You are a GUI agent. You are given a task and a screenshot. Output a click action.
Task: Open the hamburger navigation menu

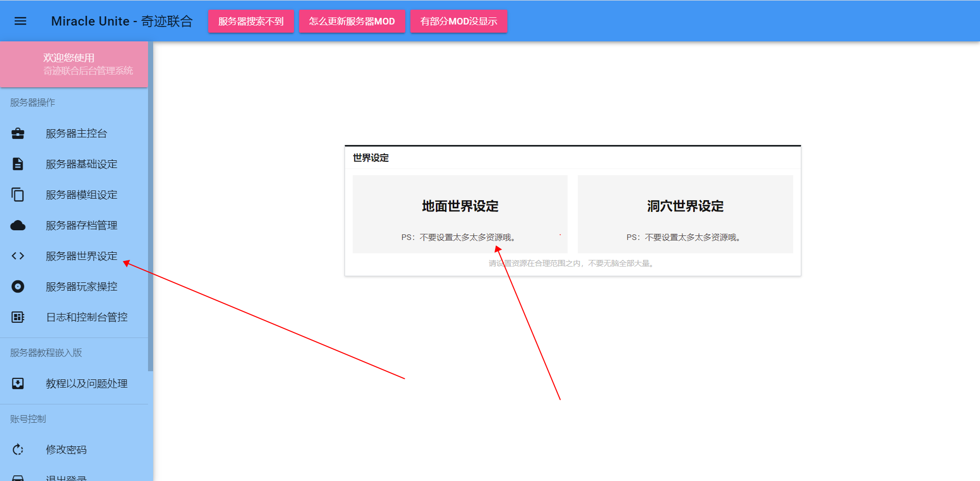point(20,21)
